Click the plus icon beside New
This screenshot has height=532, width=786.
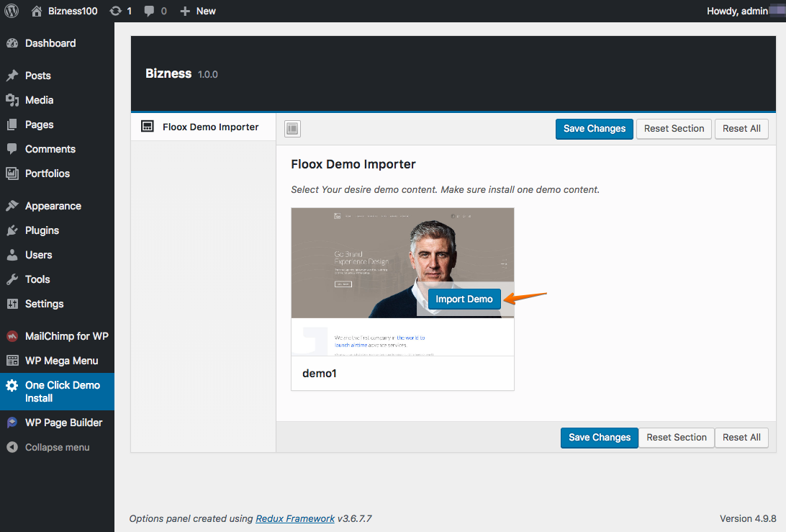pyautogui.click(x=185, y=11)
